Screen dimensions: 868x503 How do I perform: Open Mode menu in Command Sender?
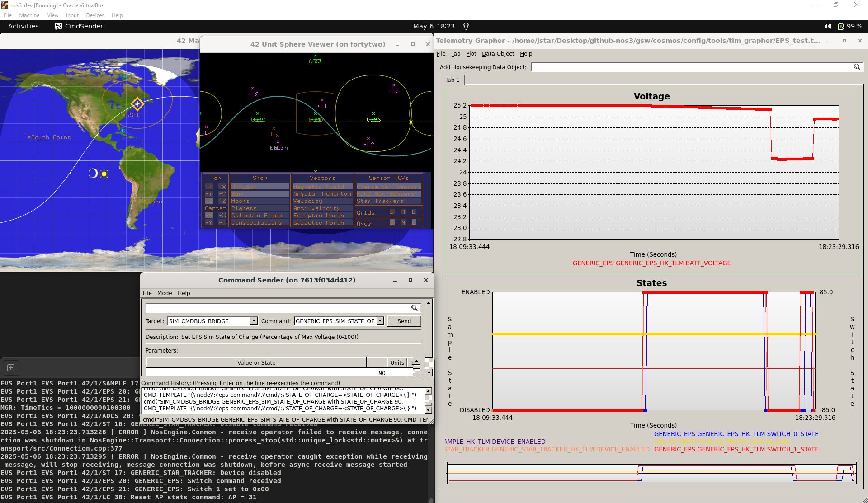[x=165, y=293]
